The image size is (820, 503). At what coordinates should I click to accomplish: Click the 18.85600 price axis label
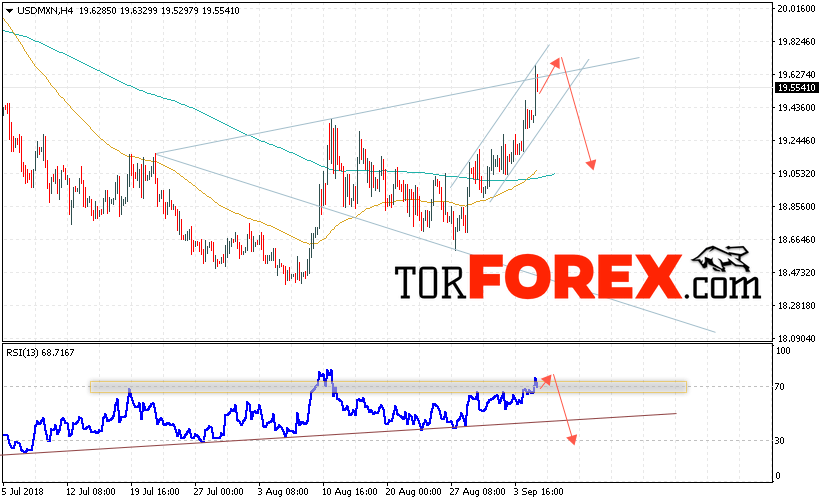796,207
